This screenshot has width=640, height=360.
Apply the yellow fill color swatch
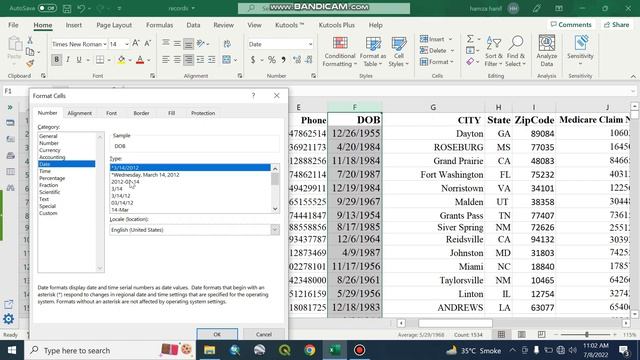(121, 60)
